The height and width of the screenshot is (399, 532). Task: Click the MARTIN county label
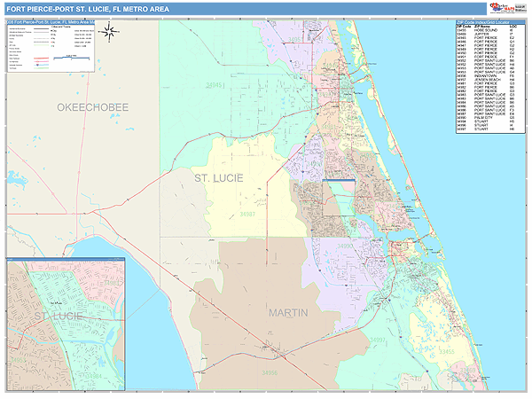click(288, 313)
